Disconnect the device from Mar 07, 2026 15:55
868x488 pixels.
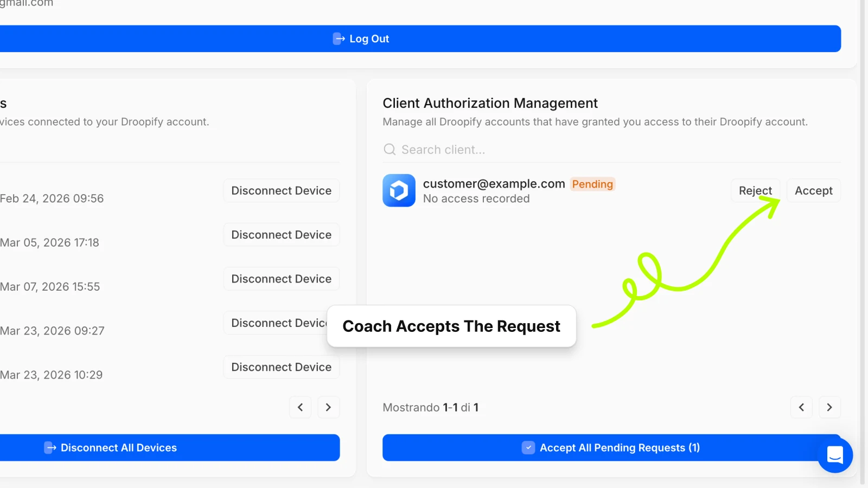point(281,279)
